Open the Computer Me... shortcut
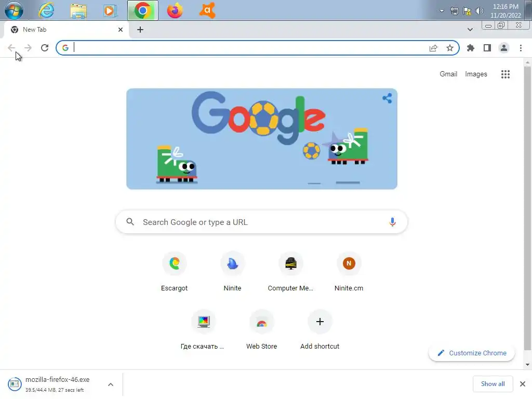Image resolution: width=532 pixels, height=399 pixels. (290, 271)
